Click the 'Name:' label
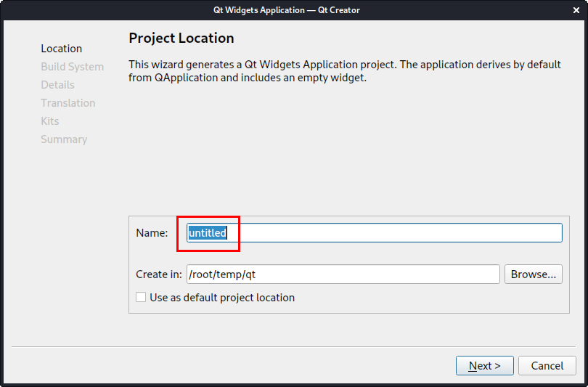 [x=152, y=233]
